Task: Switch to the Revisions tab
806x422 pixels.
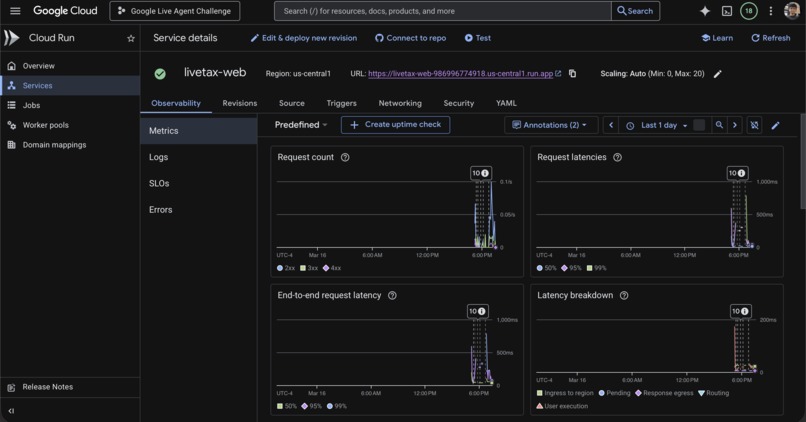Action: 240,103
